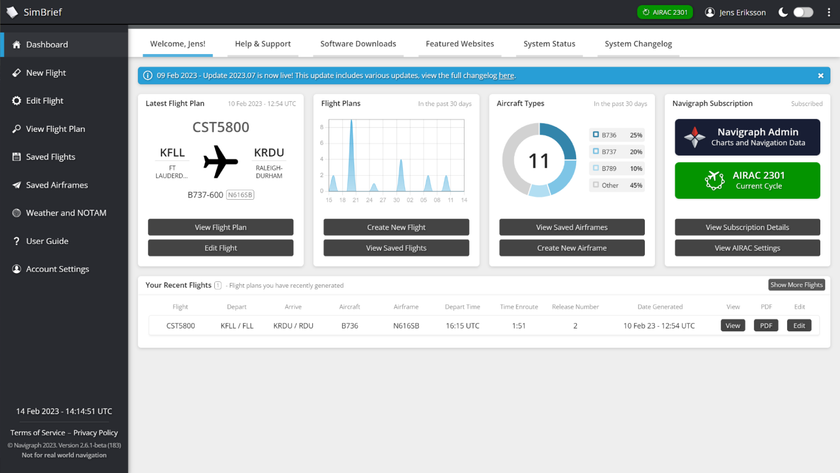Click the 10 Feb 23 - 12:54 UTC cell
Screen dimensions: 840x473
point(659,326)
